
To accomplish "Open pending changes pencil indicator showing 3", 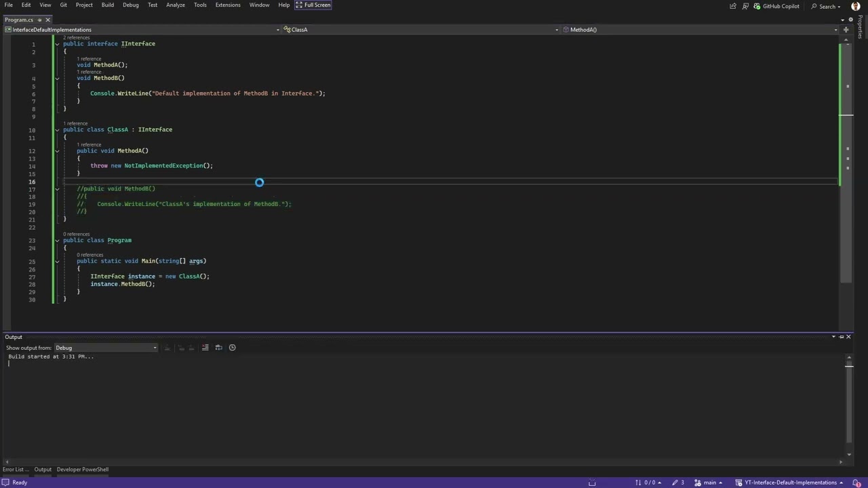I will [678, 483].
